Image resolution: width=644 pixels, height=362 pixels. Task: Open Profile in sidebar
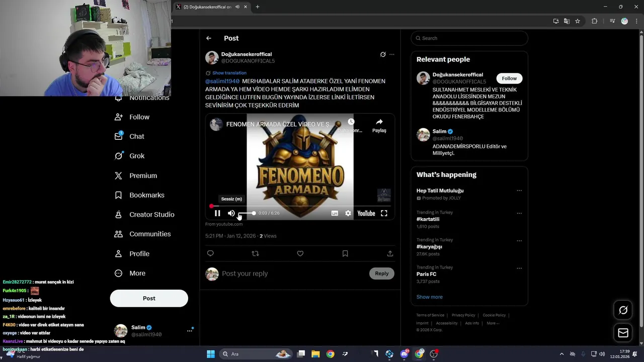point(132,254)
